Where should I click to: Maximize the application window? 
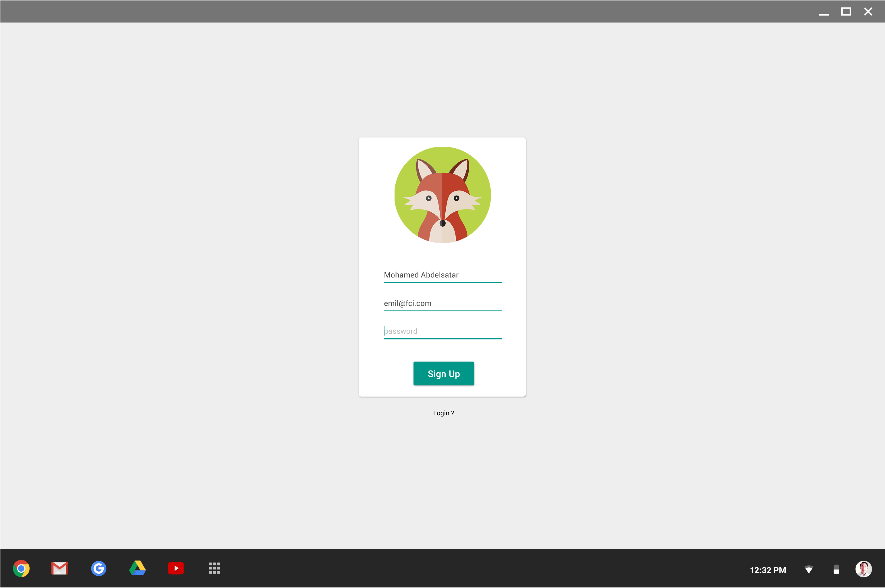[x=846, y=12]
